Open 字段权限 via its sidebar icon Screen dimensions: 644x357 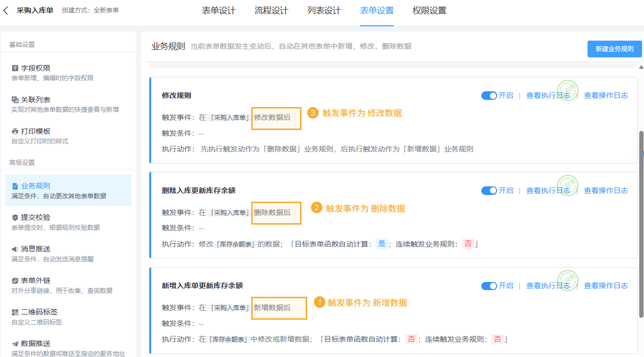point(15,68)
